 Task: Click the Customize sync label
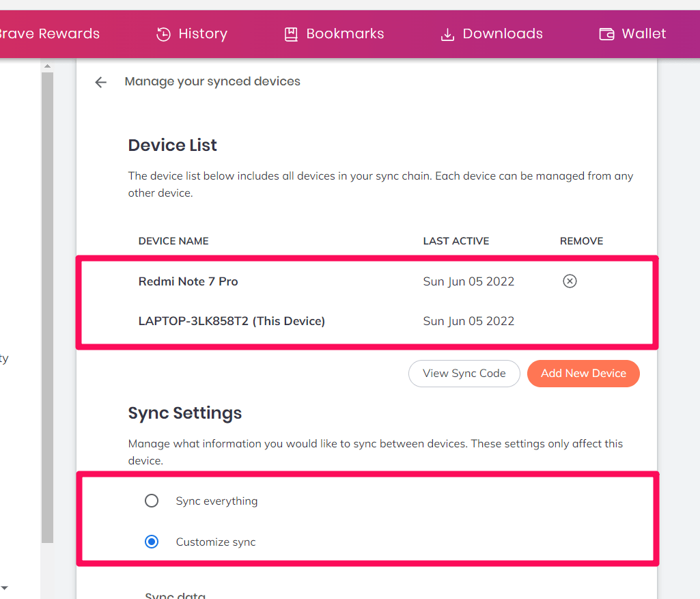tap(216, 542)
